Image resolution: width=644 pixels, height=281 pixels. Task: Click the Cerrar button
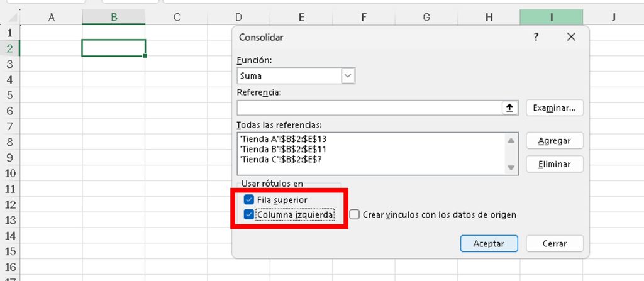554,243
